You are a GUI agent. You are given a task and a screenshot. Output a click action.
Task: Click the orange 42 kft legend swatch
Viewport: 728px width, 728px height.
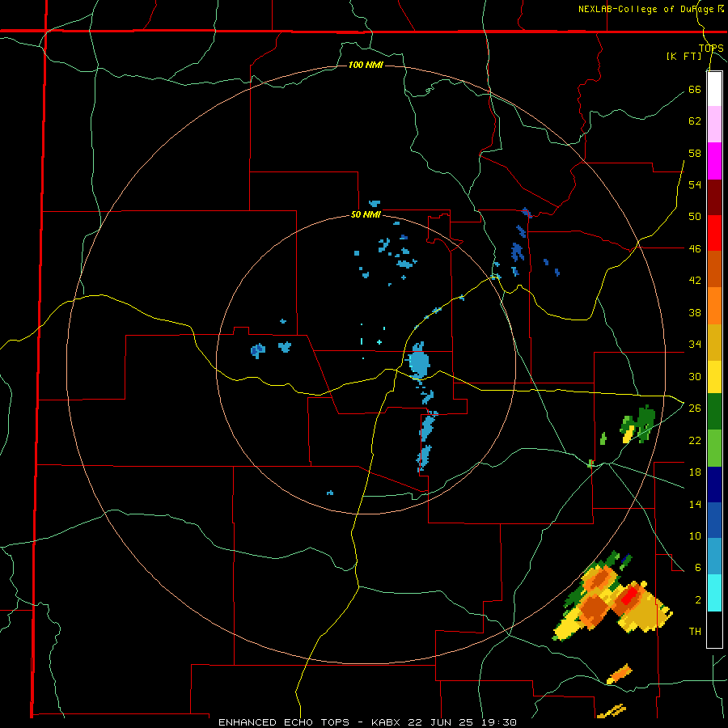[714, 306]
